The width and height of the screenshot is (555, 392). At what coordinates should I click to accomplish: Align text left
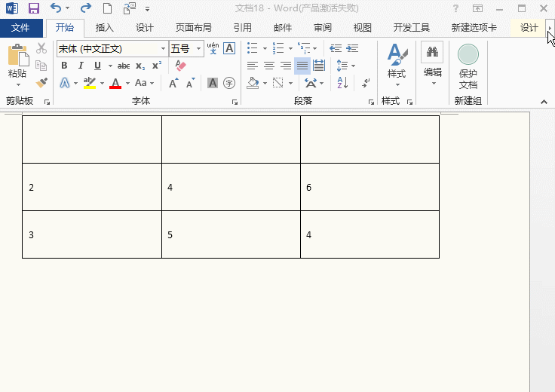coord(253,66)
